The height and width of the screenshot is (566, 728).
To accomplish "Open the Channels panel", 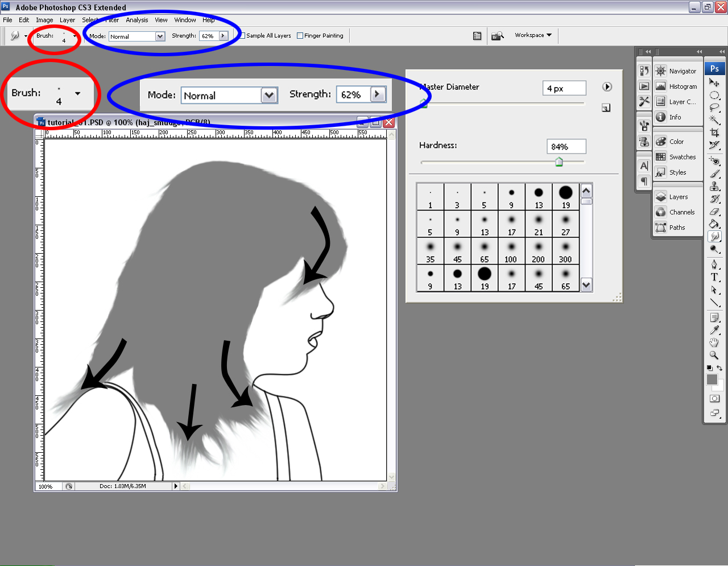I will click(x=681, y=212).
